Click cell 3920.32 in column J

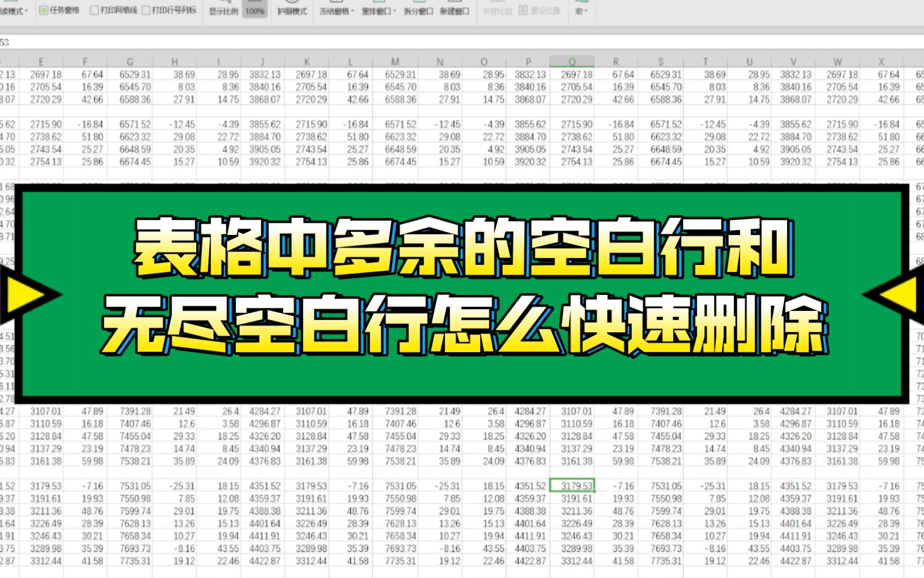pyautogui.click(x=263, y=162)
